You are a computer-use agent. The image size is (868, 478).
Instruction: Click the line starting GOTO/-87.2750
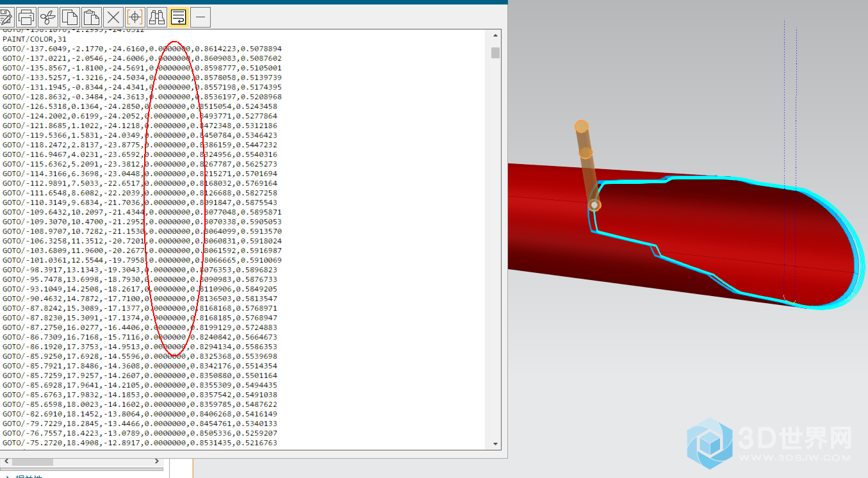140,327
